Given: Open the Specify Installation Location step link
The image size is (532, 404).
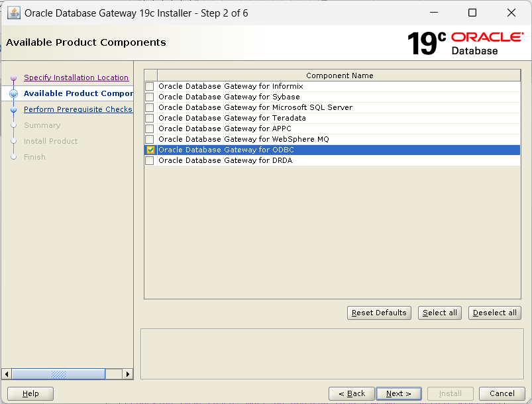Looking at the screenshot, I should tap(76, 77).
